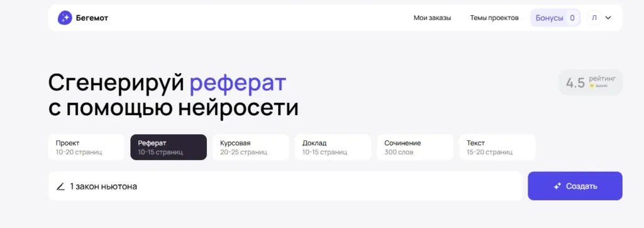644x228 pixels.
Task: Expand the profile menu chevron
Action: pyautogui.click(x=609, y=18)
